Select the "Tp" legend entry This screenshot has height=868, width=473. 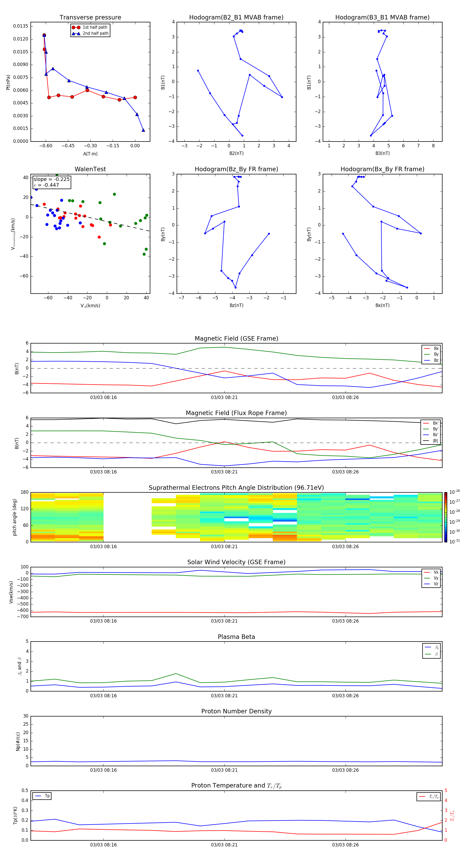click(x=42, y=796)
